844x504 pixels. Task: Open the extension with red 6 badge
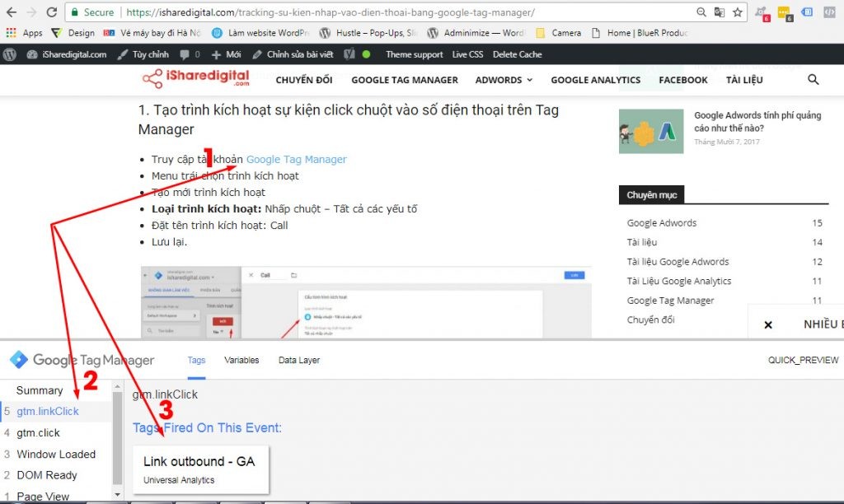[x=762, y=13]
